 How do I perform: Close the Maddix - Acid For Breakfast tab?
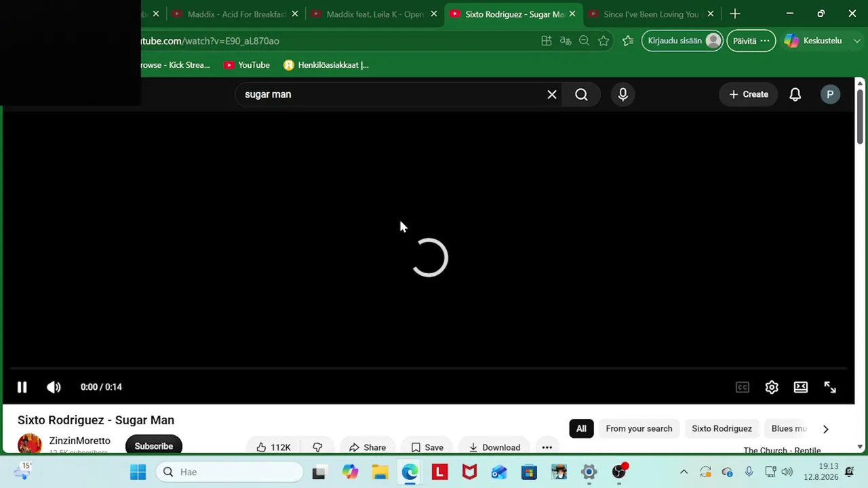click(295, 14)
